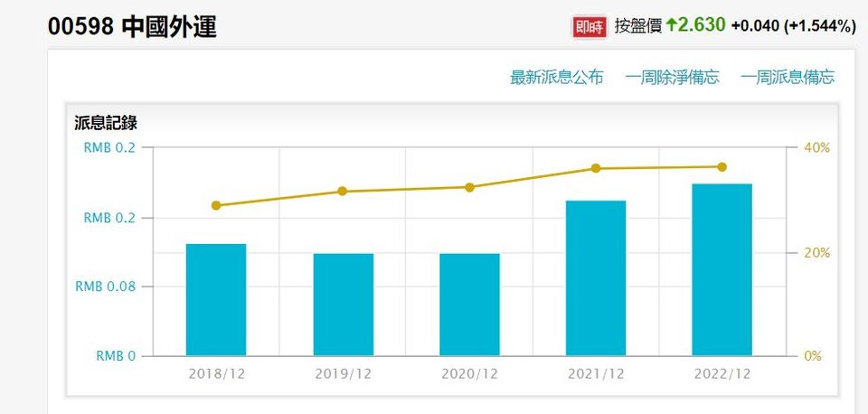Click the 2022/12 axis label
868x414 pixels.
(722, 373)
